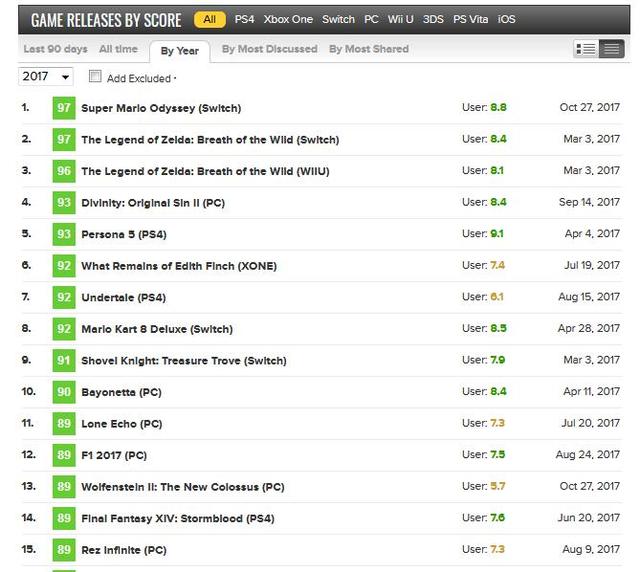Open the By Most Discussed tab
Viewport: 640px width, 572px height.
[x=269, y=49]
